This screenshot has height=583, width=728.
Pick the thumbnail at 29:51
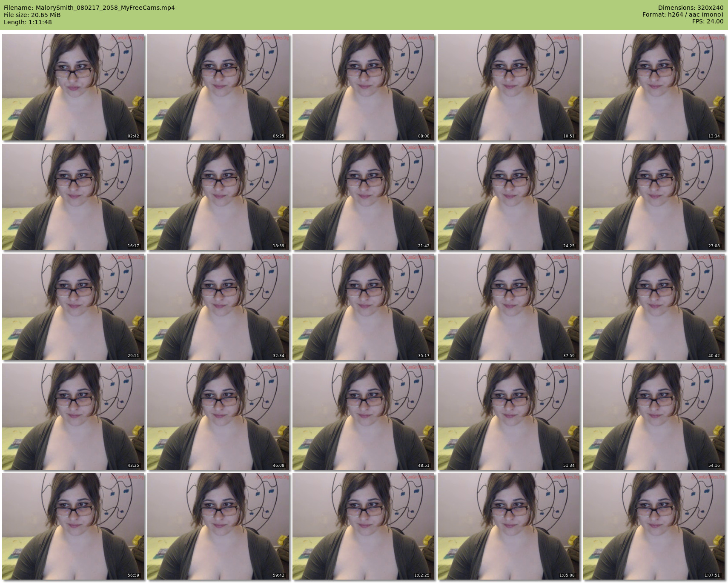[x=73, y=307]
